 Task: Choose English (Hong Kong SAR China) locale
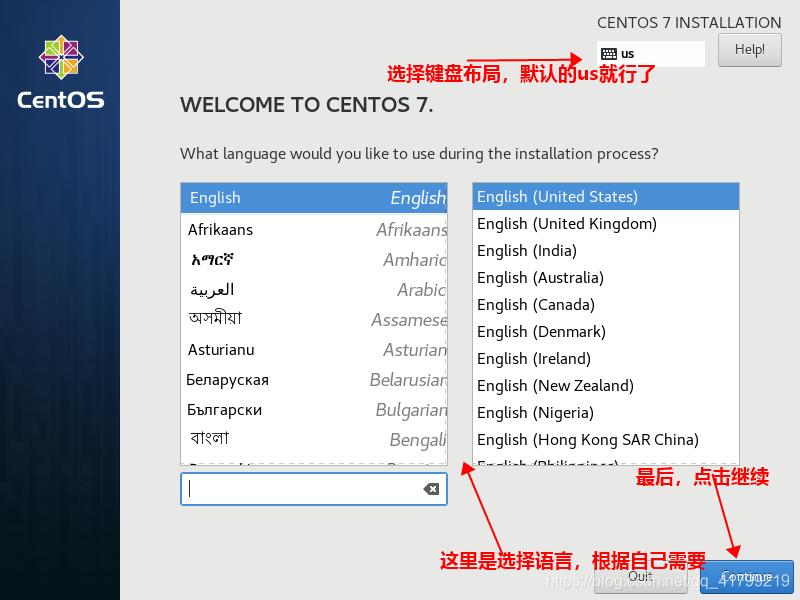[606, 440]
